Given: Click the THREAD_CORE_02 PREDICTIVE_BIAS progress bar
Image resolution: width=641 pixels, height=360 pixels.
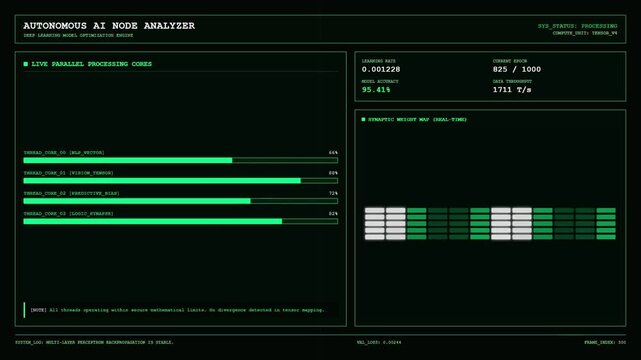Looking at the screenshot, I should pos(181,201).
